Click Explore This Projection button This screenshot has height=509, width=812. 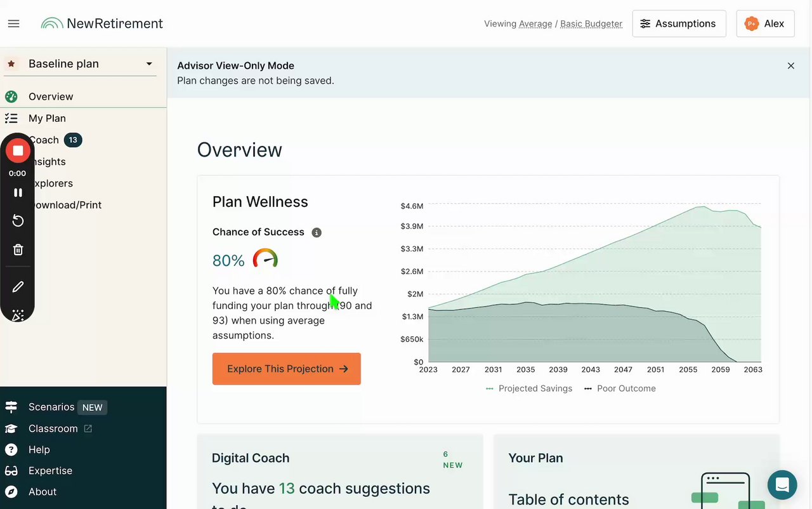[287, 369]
